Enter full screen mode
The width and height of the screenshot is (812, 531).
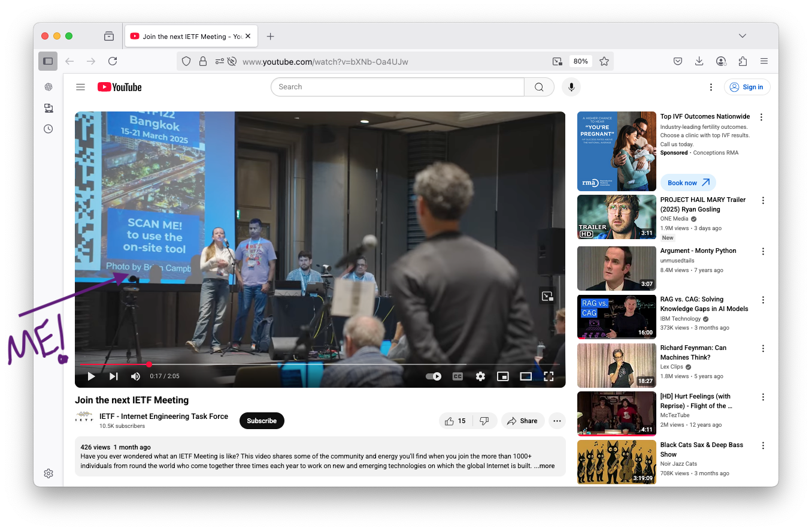tap(549, 376)
